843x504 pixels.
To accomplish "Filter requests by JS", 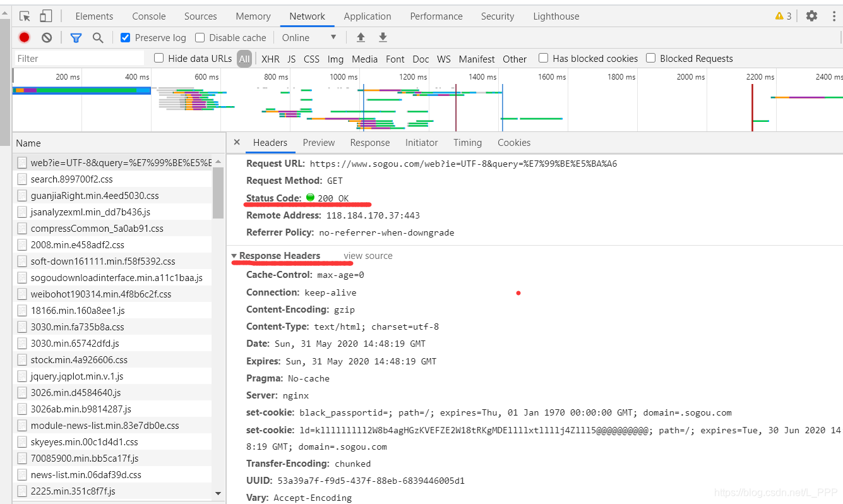I will click(292, 59).
